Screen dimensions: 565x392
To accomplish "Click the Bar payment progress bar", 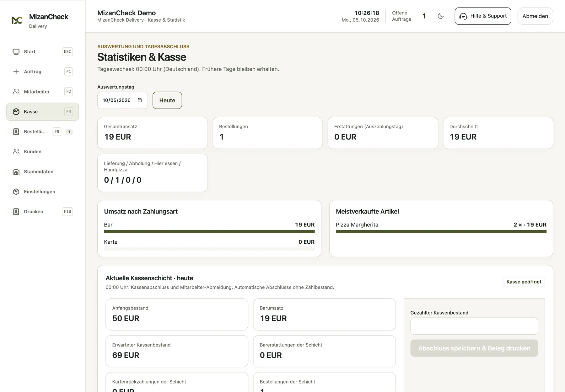I will coord(209,232).
